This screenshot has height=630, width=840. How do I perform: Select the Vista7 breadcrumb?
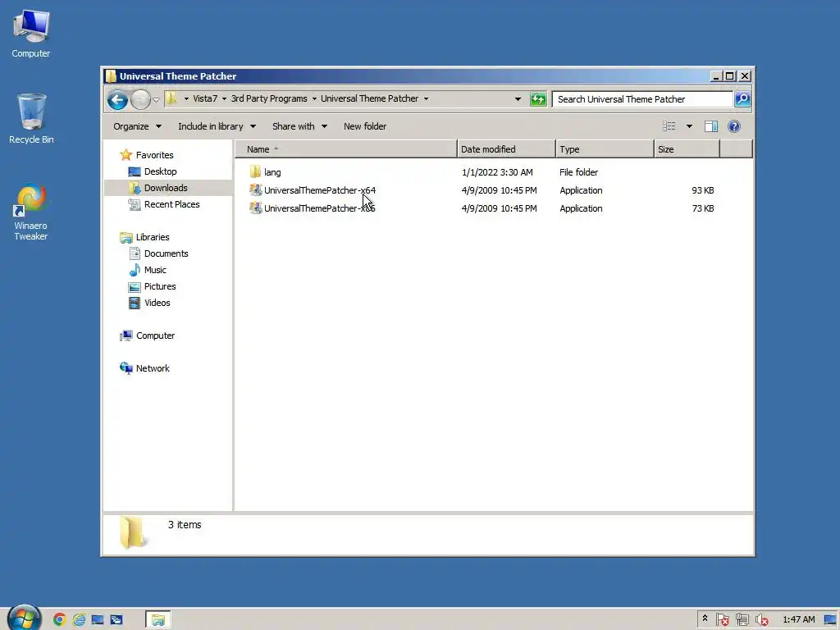click(x=205, y=98)
